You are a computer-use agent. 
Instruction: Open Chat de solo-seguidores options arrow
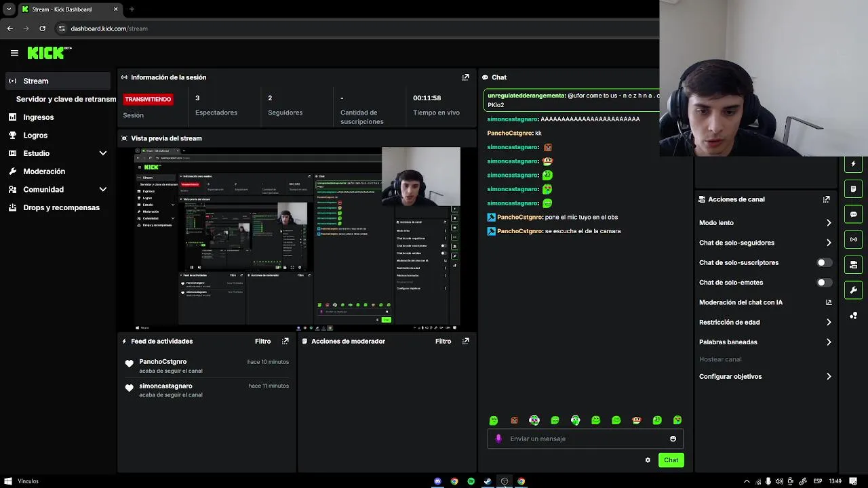tap(829, 243)
